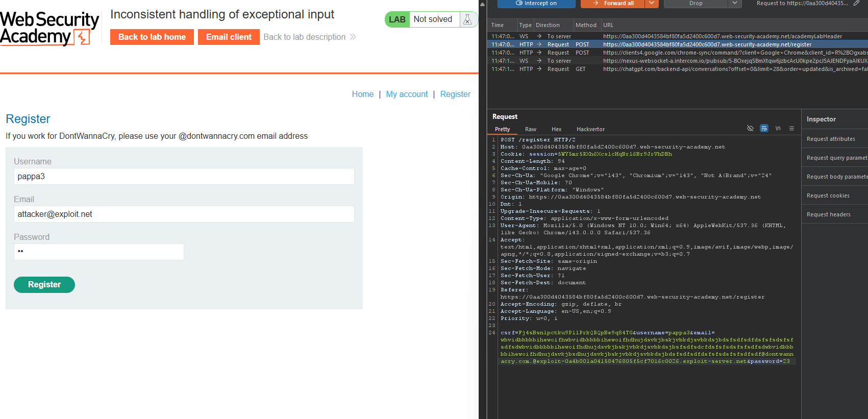Select the chatgpt.com GET request row
Viewport: 868px width, 419px height.
(x=678, y=69)
